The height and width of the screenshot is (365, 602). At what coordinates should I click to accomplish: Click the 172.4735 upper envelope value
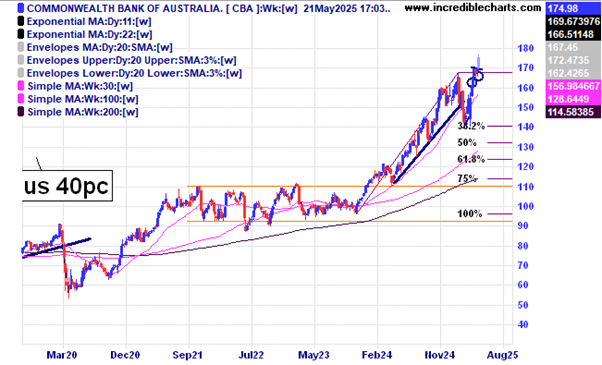573,60
